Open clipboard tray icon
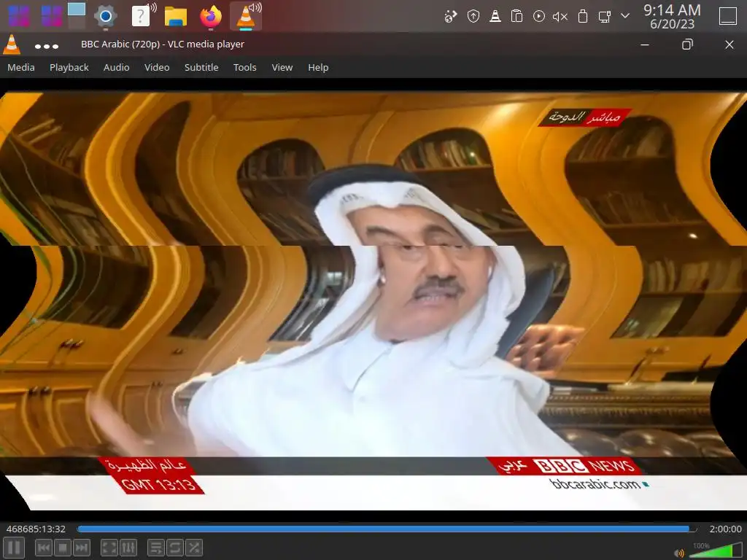The image size is (747, 560). point(516,17)
